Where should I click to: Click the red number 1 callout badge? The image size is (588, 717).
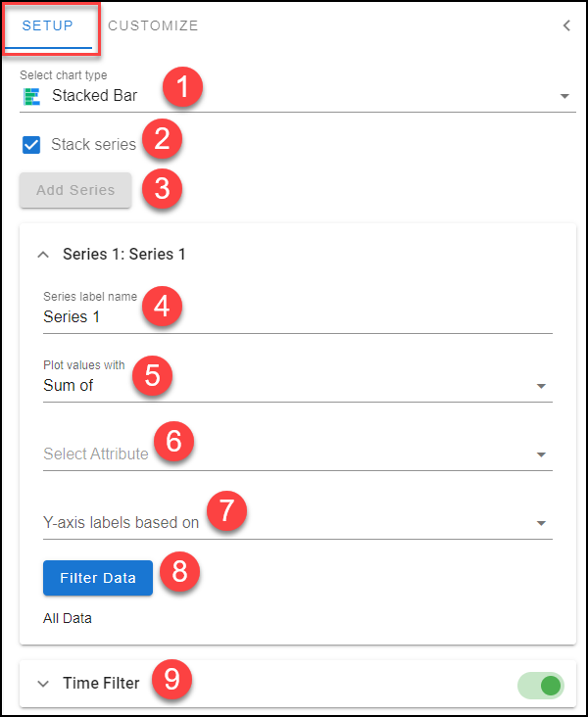pyautogui.click(x=182, y=87)
